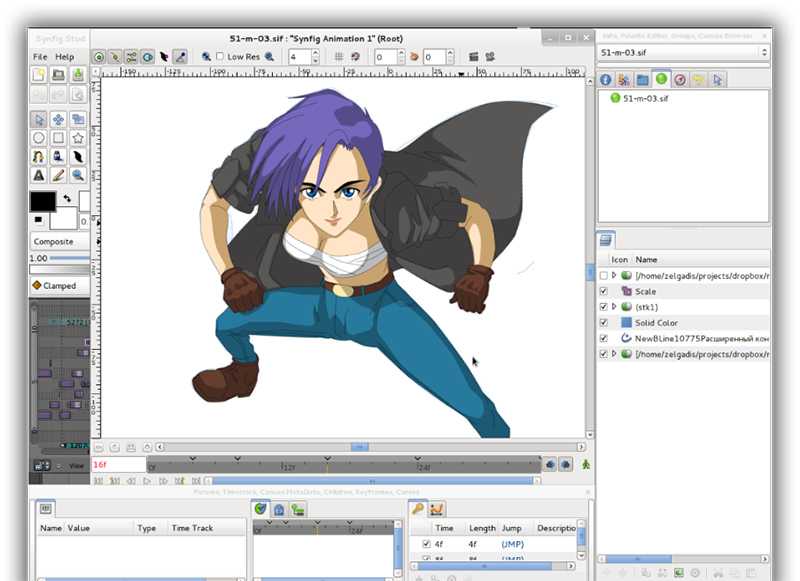Open the Composite blend method dropdown
This screenshot has width=800, height=581.
coord(60,241)
